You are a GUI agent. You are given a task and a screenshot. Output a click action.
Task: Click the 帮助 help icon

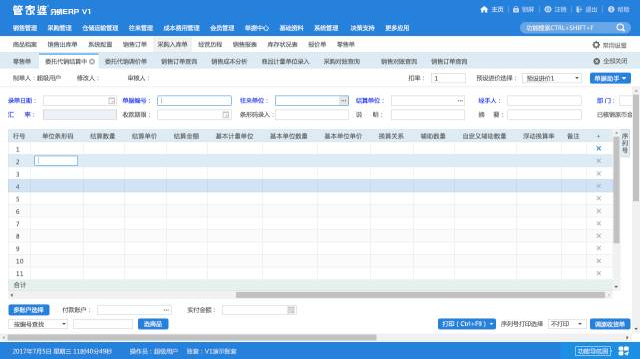611,9
